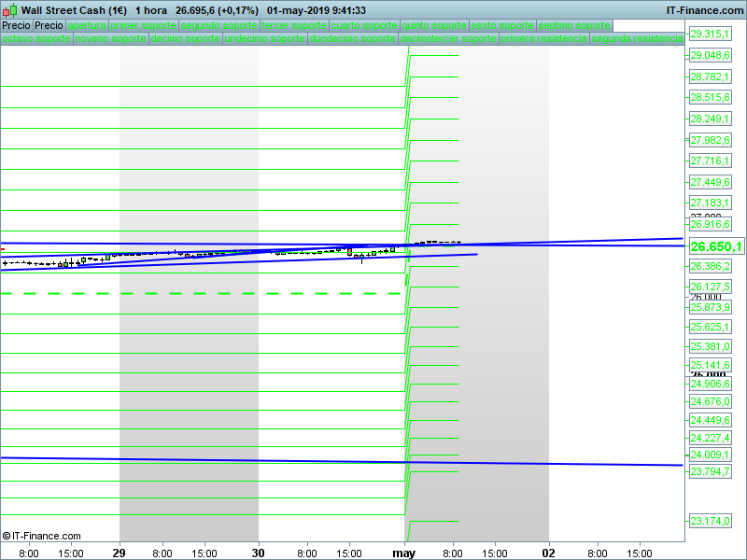Image resolution: width=747 pixels, height=560 pixels.
Task: Click the 24.676,0 price level tag
Action: (x=710, y=402)
